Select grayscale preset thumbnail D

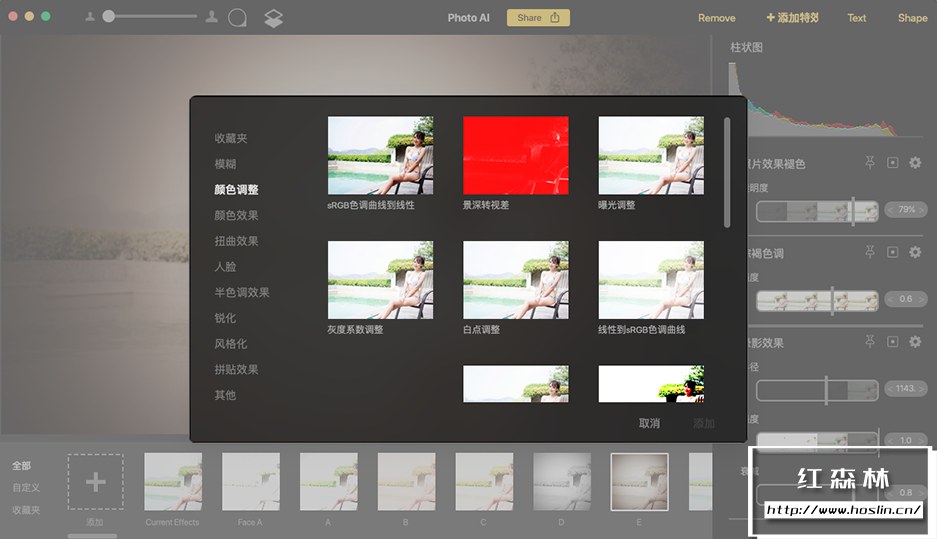tap(562, 482)
